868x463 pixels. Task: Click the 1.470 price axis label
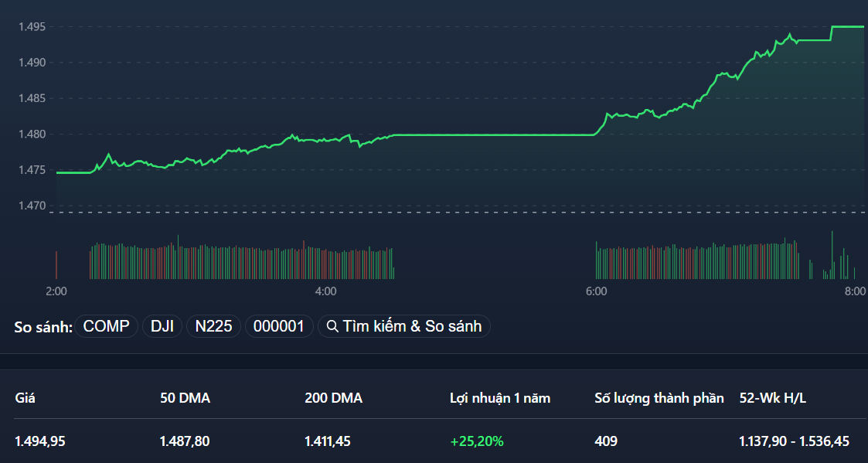pyautogui.click(x=32, y=206)
